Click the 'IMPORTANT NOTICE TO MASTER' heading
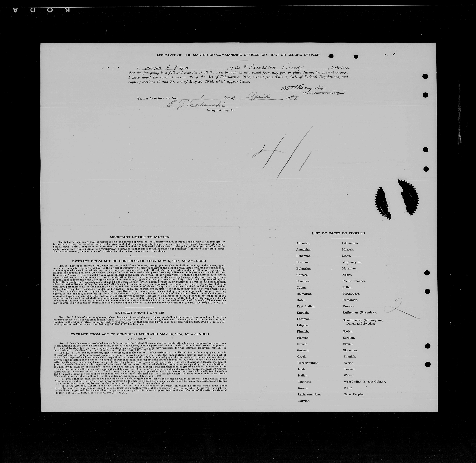Viewport: 476px width, 463px height. pos(139,237)
